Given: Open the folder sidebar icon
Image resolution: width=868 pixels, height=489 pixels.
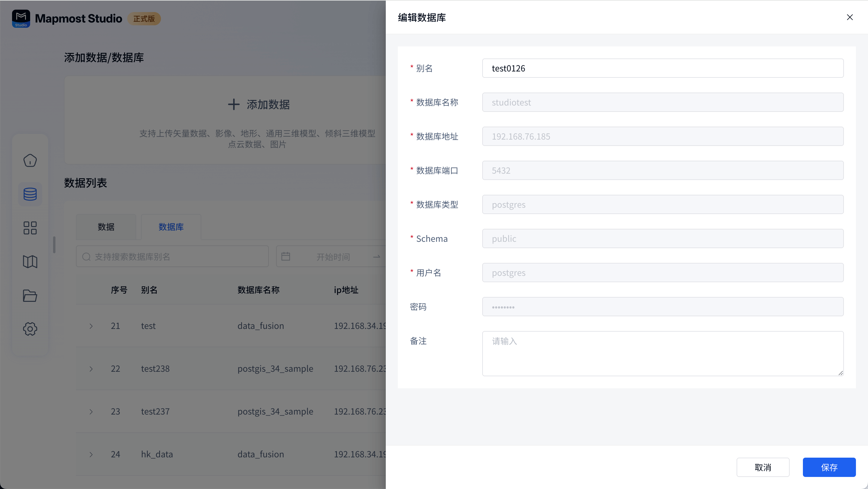Looking at the screenshot, I should pos(30,295).
